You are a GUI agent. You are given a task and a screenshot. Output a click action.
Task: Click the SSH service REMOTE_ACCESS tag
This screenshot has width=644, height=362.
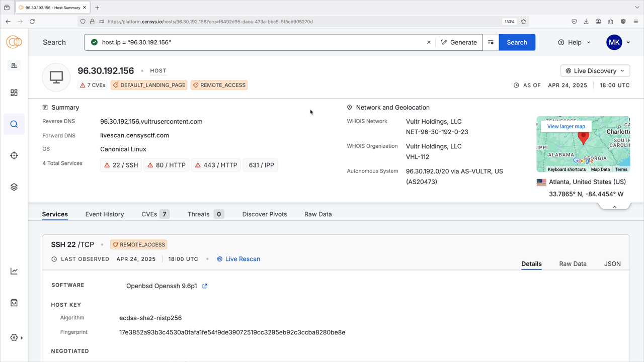click(x=138, y=245)
